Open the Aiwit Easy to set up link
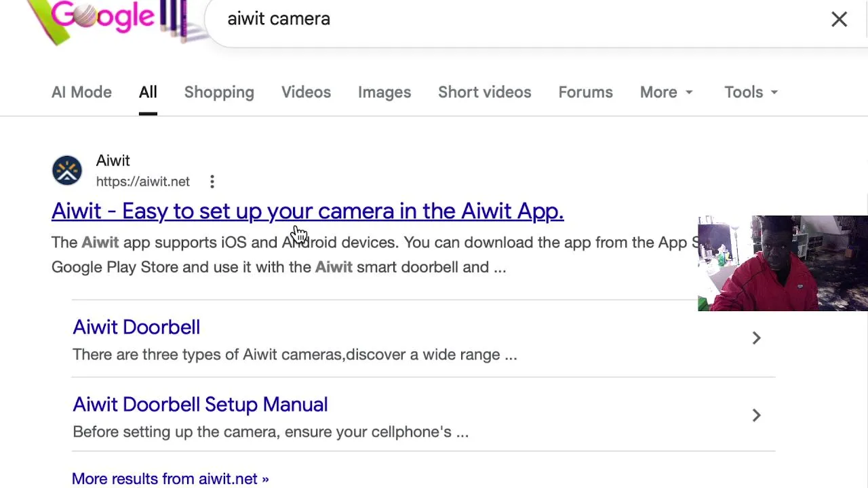 pos(307,211)
